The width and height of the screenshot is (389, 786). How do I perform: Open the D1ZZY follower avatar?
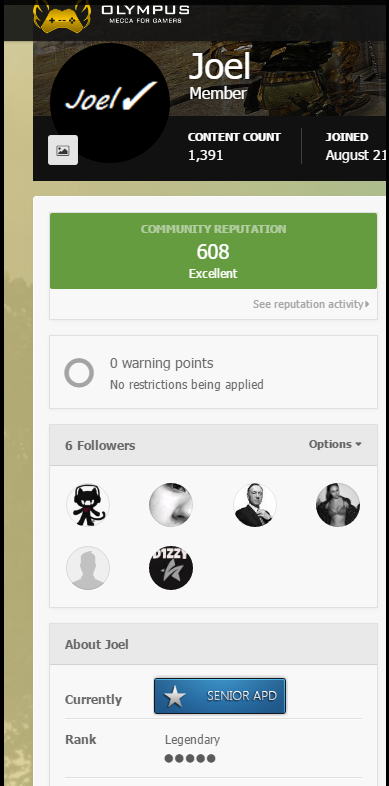171,568
